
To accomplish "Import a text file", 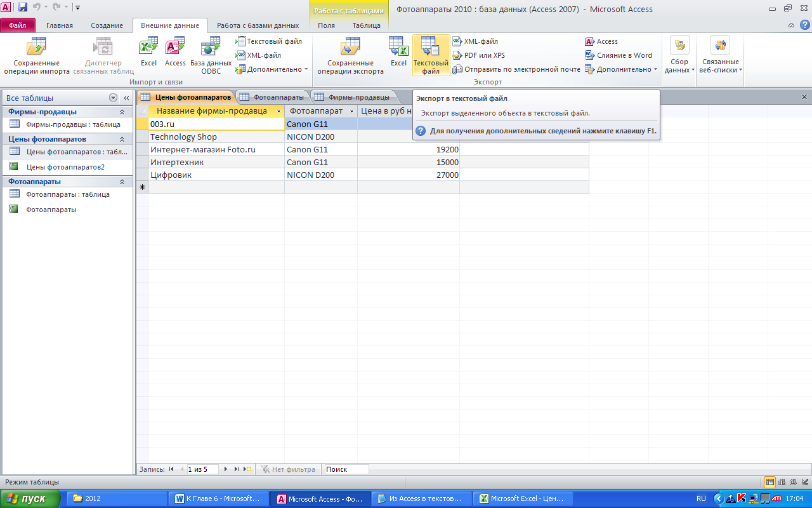I will 269,41.
